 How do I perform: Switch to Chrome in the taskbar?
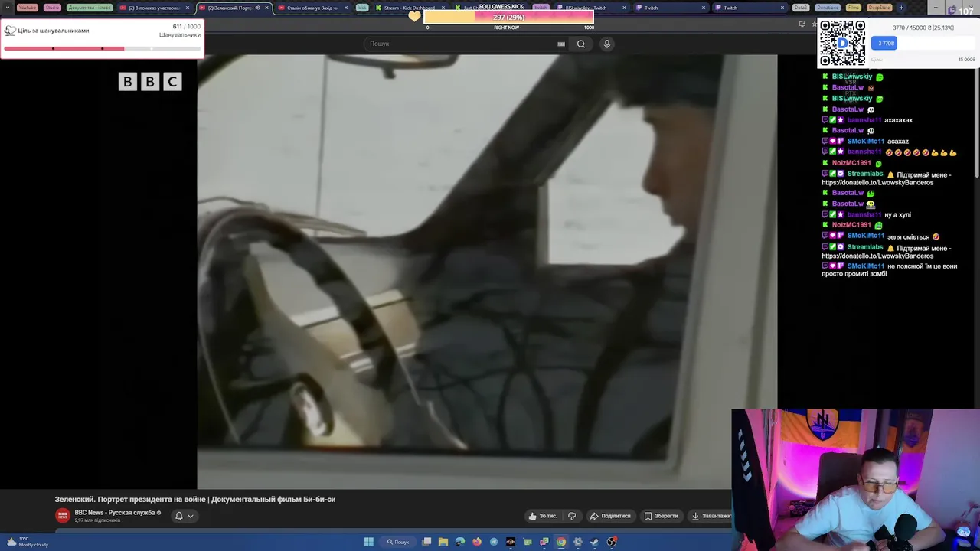561,542
